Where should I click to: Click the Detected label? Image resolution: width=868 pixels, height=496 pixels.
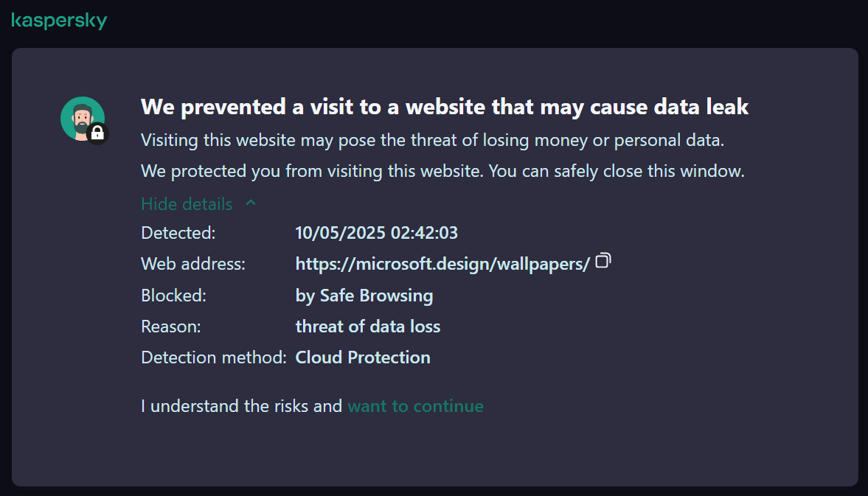(178, 234)
